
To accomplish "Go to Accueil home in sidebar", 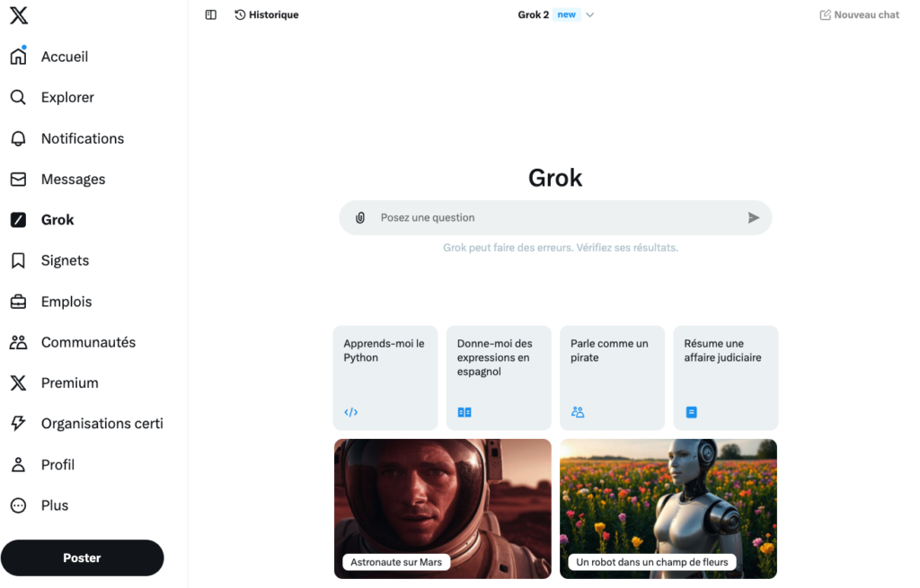I will (64, 57).
